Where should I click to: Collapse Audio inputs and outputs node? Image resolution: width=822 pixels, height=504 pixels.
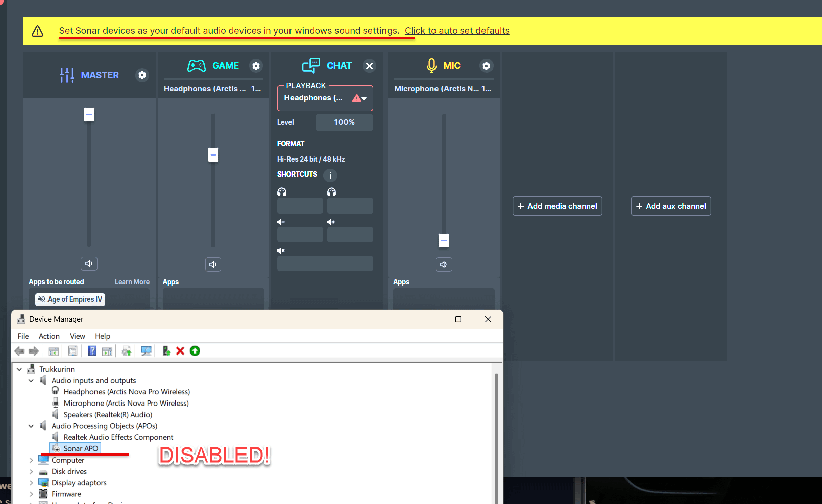[x=31, y=381]
